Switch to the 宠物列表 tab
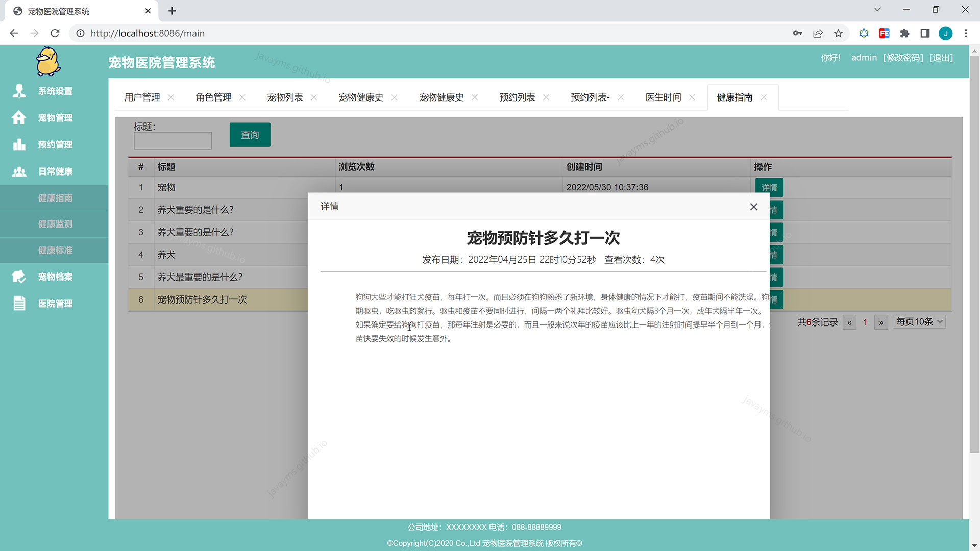This screenshot has height=551, width=980. [285, 97]
